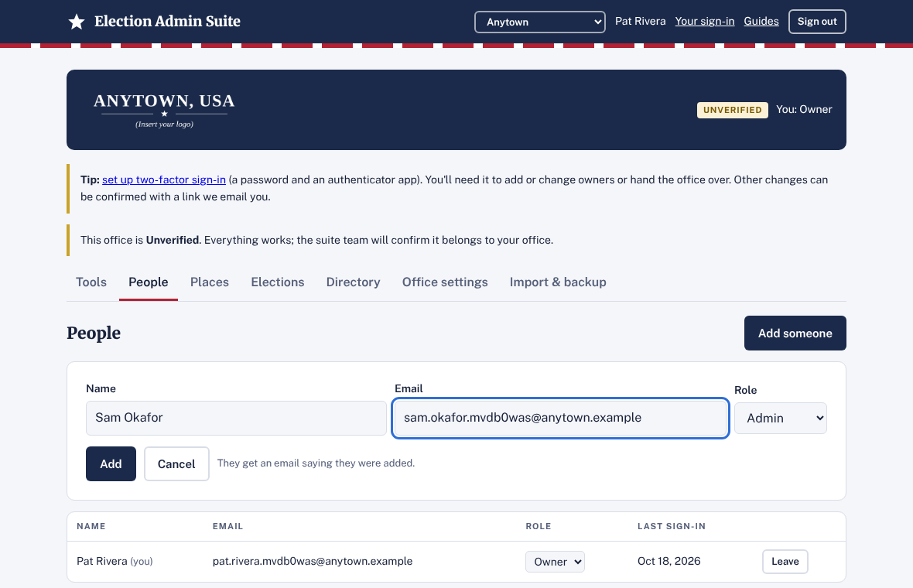Open the Directory tab

pos(354,282)
